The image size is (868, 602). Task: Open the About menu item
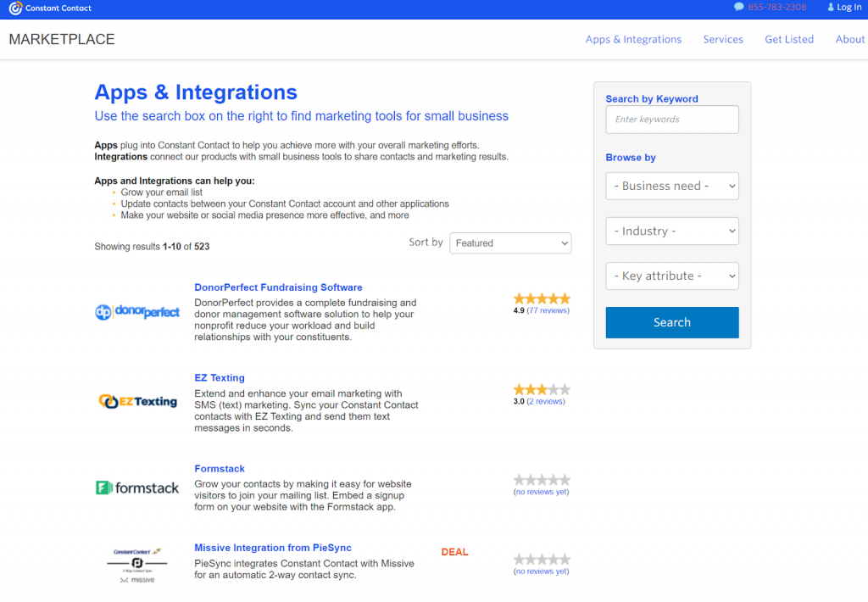point(849,39)
